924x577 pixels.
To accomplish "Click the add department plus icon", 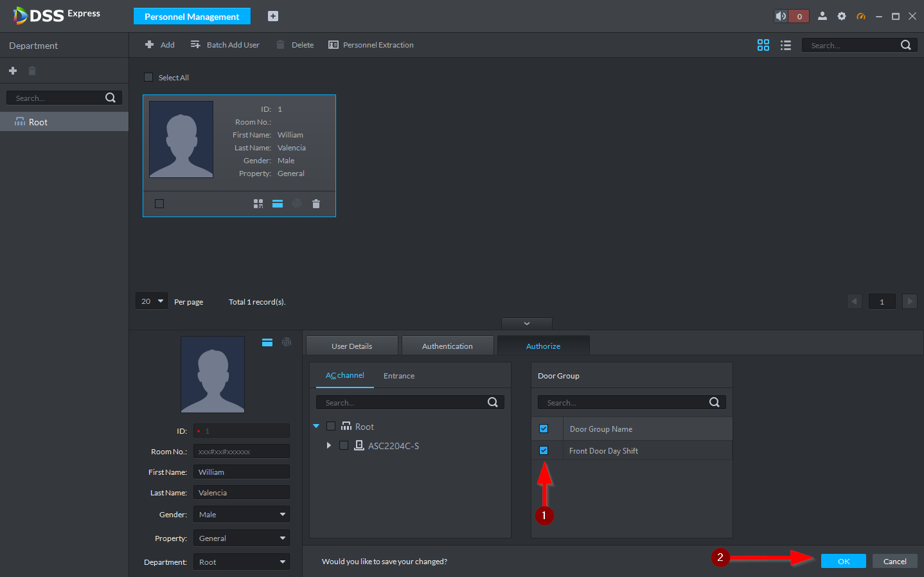I will pos(13,71).
